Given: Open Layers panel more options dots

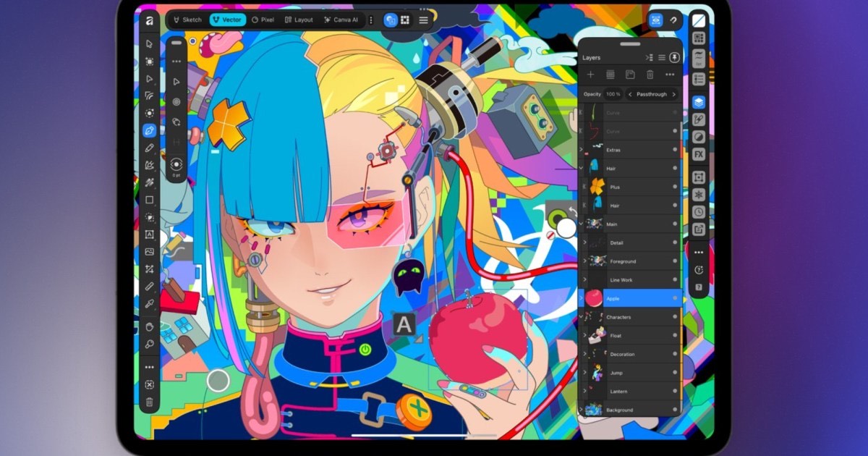Looking at the screenshot, I should [670, 75].
